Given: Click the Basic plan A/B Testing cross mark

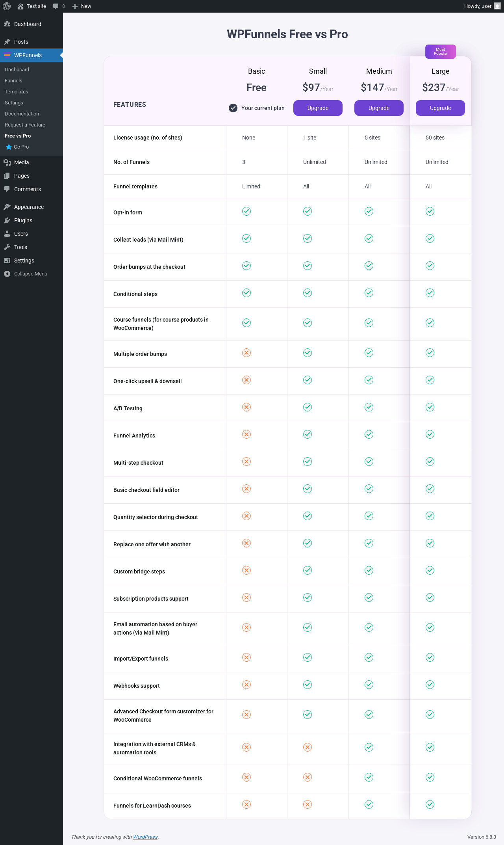Looking at the screenshot, I should tap(246, 407).
